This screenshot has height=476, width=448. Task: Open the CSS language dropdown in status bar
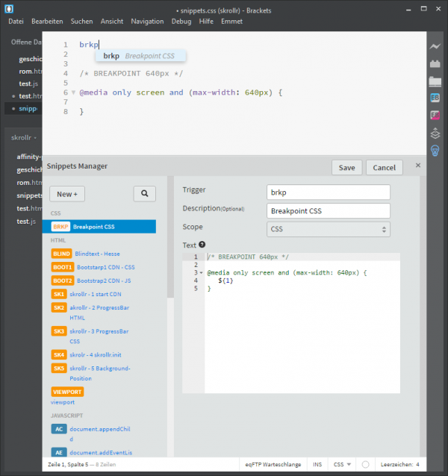tap(342, 465)
